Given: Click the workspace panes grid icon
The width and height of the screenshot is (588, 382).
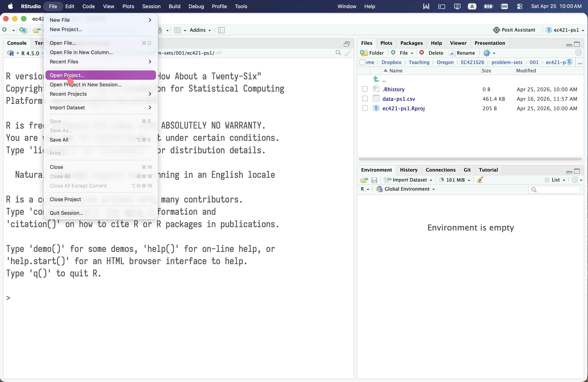Looking at the screenshot, I should click(177, 30).
